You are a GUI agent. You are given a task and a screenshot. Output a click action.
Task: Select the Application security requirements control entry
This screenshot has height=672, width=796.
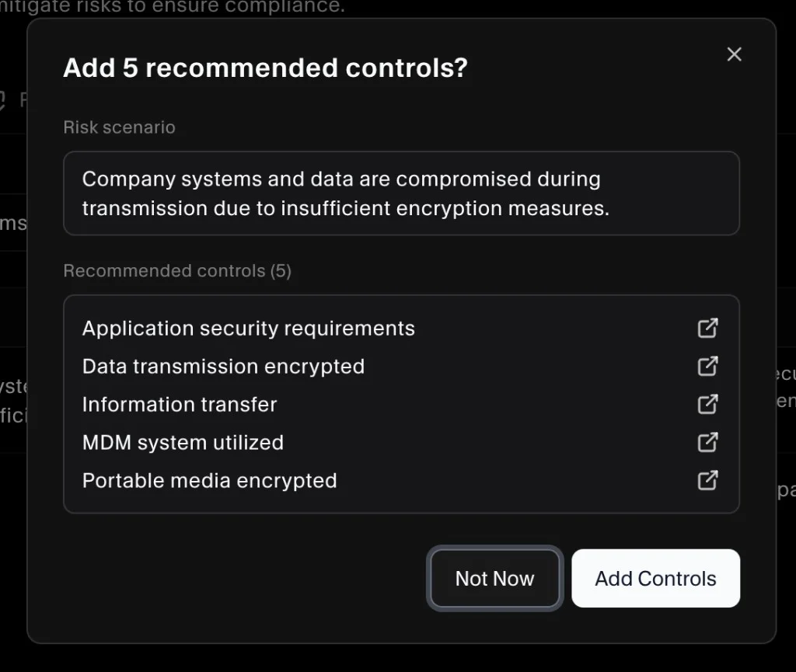pyautogui.click(x=248, y=328)
